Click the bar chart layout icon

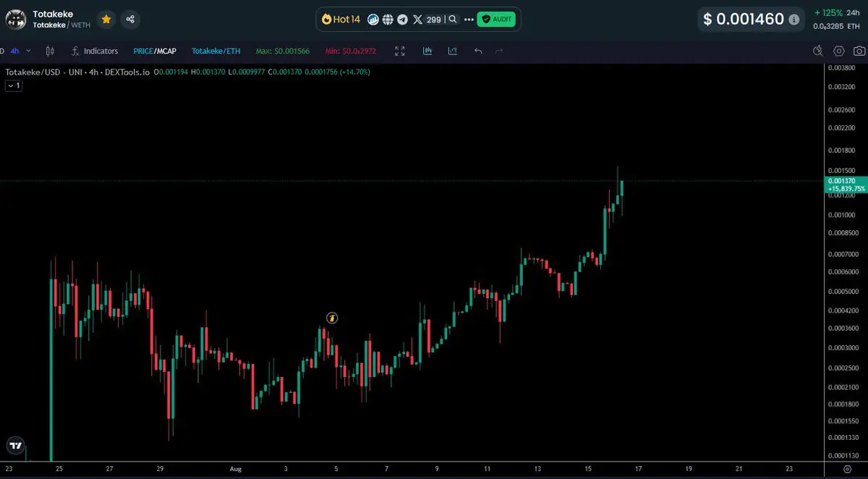coord(427,51)
